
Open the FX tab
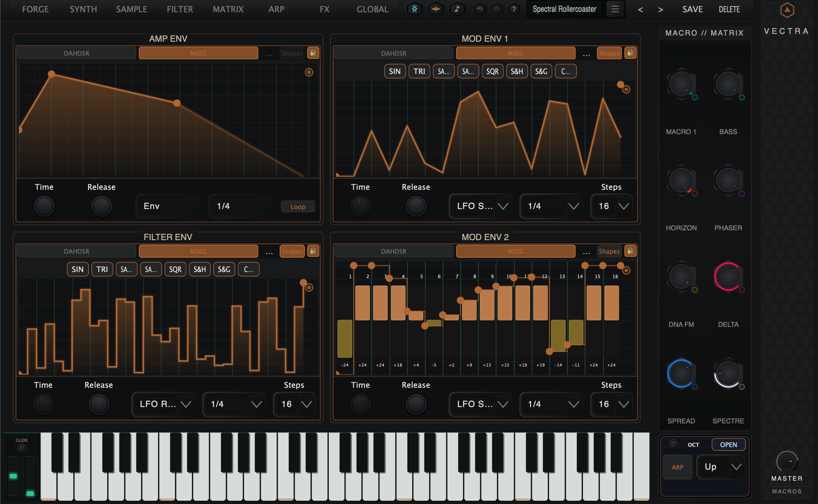coord(325,9)
